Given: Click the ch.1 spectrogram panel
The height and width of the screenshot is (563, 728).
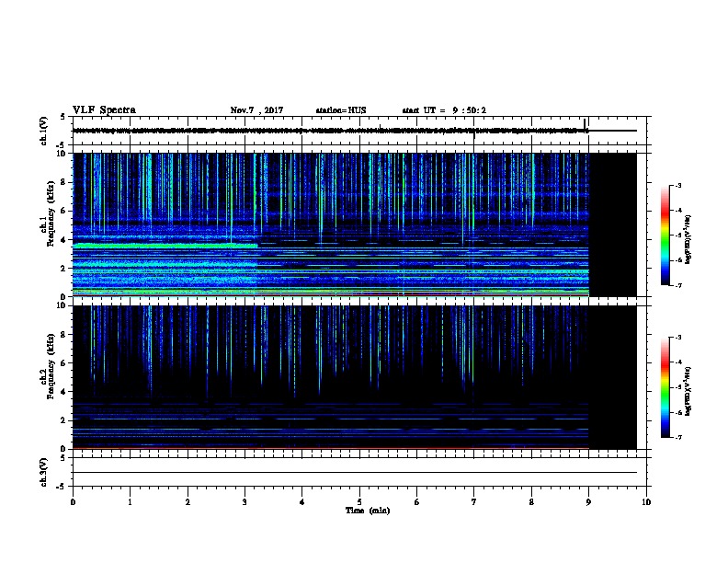Looking at the screenshot, I should (354, 224).
